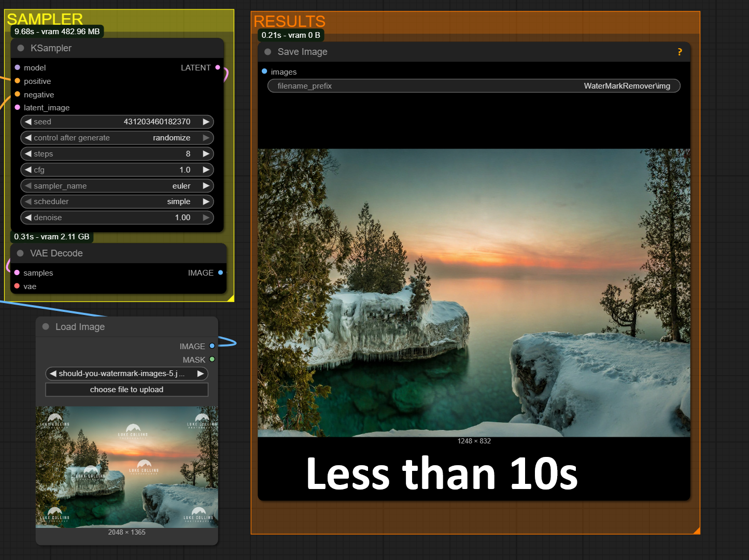Collapse the VAE Decode node

point(20,253)
